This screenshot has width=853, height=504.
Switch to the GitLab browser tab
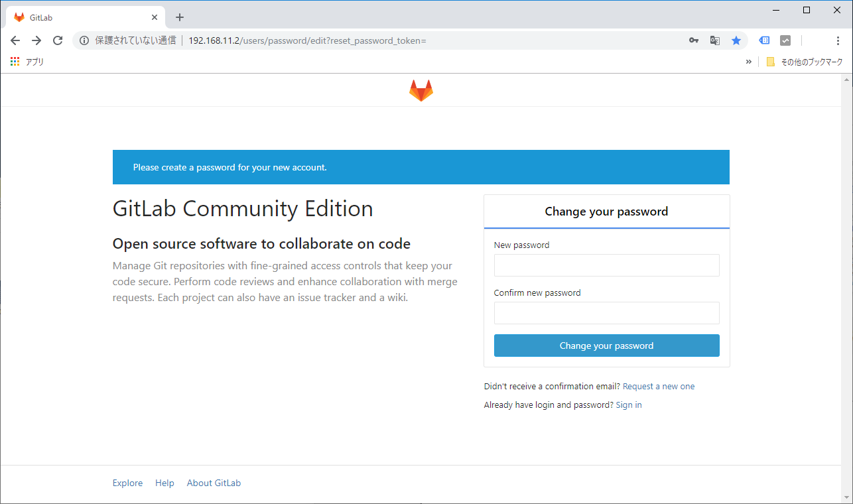pyautogui.click(x=80, y=17)
